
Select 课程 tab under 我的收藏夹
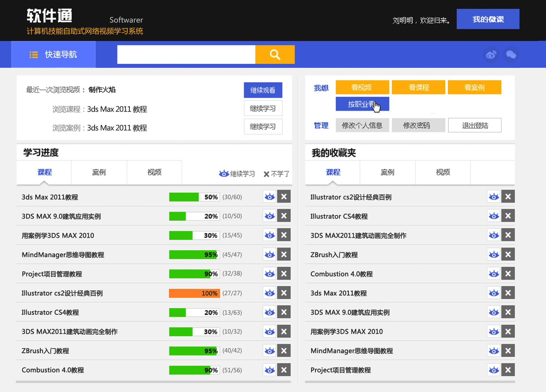click(x=333, y=172)
